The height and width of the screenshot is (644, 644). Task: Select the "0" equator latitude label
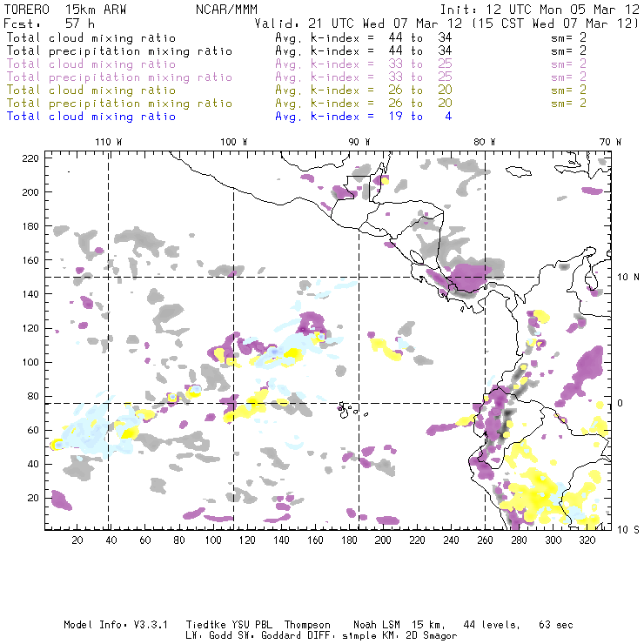pos(620,403)
